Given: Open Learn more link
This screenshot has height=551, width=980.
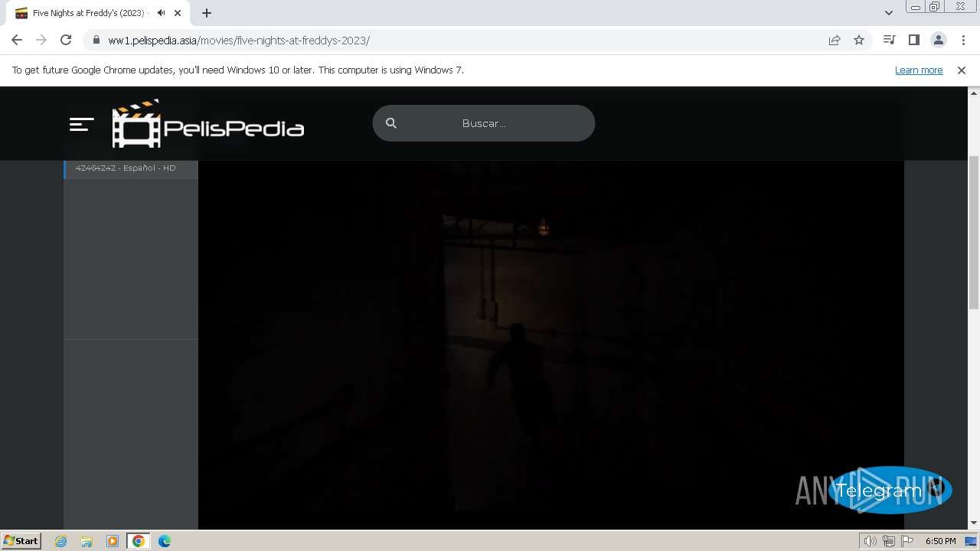Looking at the screenshot, I should click(x=919, y=70).
